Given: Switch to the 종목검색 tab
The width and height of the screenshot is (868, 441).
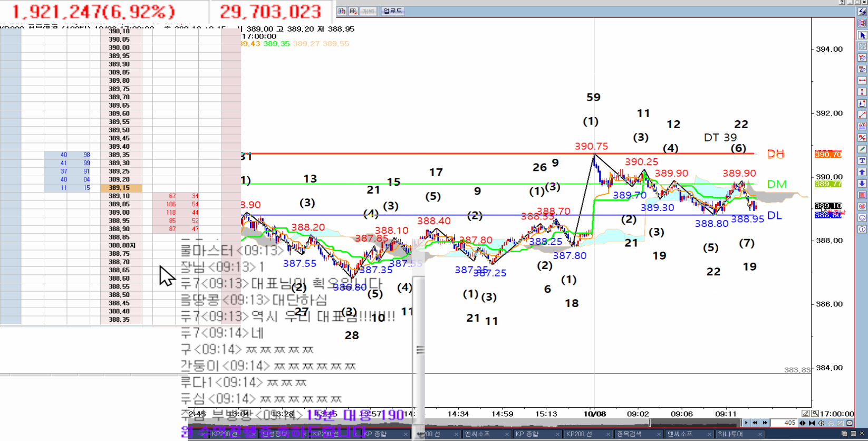Looking at the screenshot, I should pyautogui.click(x=629, y=434).
